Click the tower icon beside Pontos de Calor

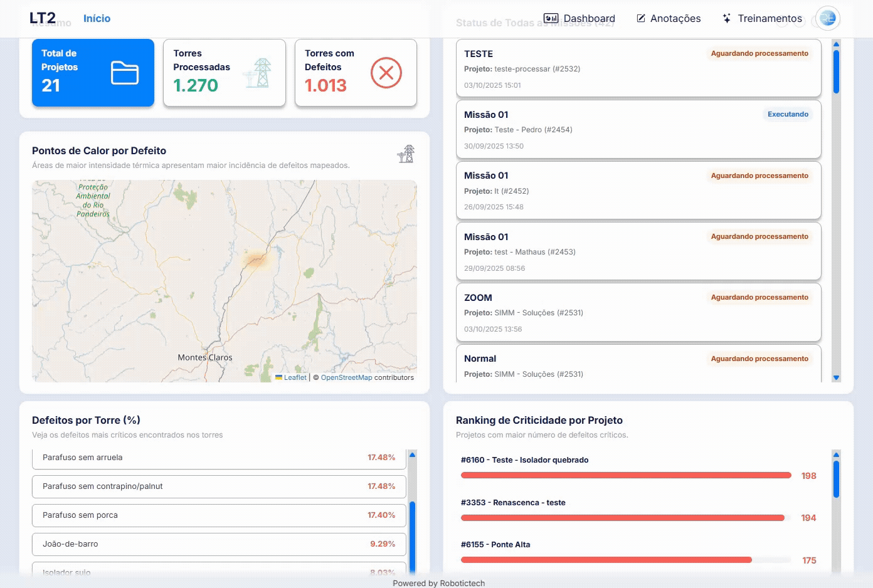[406, 154]
